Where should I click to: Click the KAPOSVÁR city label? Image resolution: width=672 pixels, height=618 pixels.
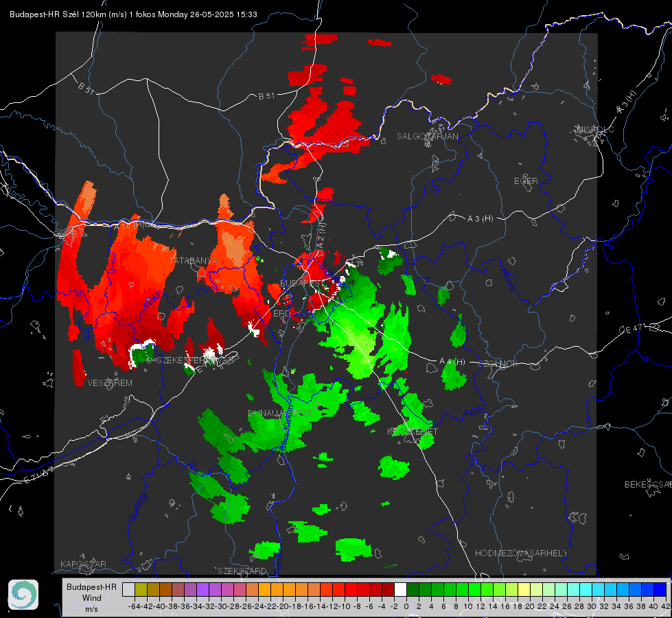[83, 564]
